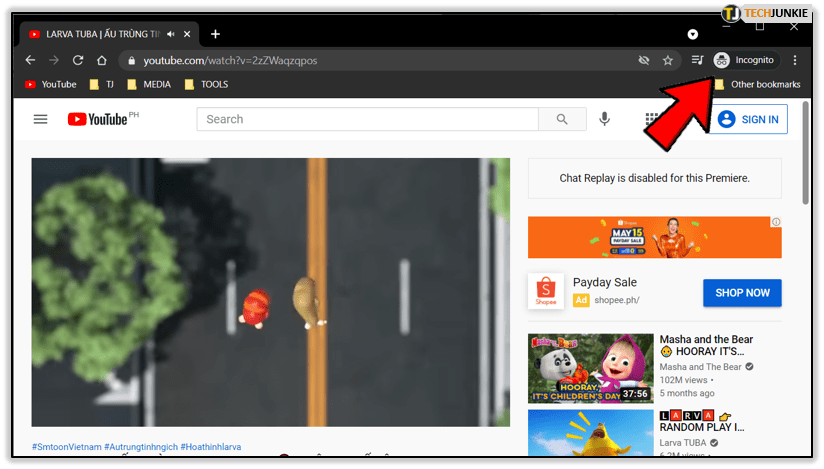824x469 pixels.
Task: Expand the MEDIA bookmarks folder
Action: pos(148,85)
